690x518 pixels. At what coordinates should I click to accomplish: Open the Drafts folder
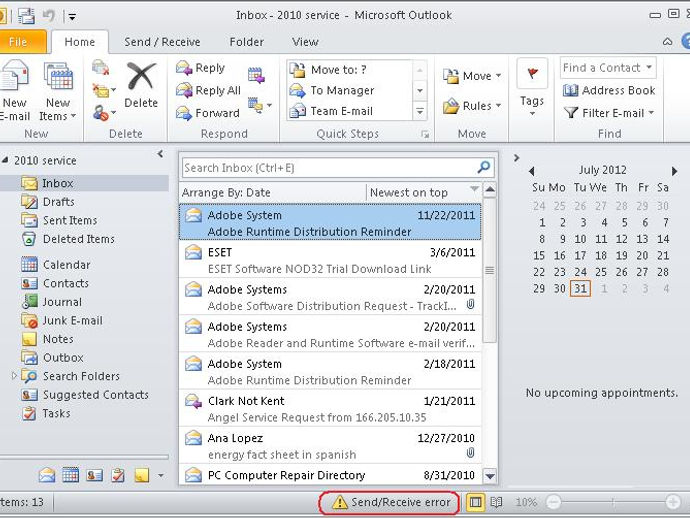pyautogui.click(x=58, y=202)
